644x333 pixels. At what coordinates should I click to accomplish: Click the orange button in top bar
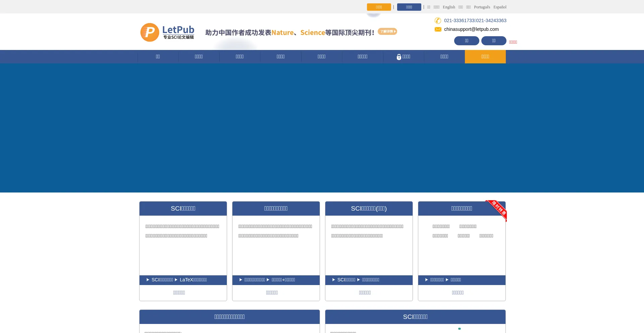[x=379, y=7]
